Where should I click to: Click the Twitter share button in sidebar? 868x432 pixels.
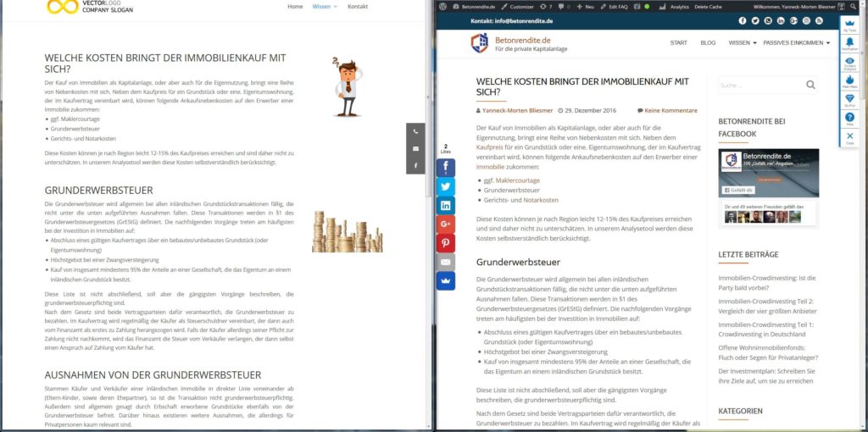pos(446,186)
